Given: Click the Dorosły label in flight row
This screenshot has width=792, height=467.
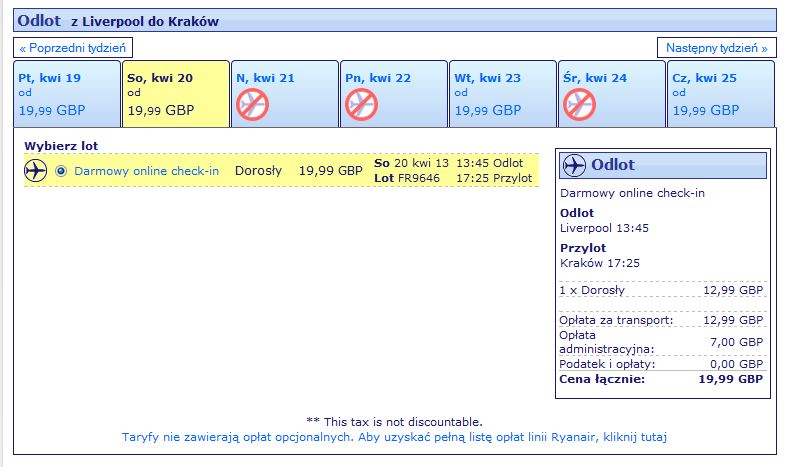Looking at the screenshot, I should click(x=258, y=171).
